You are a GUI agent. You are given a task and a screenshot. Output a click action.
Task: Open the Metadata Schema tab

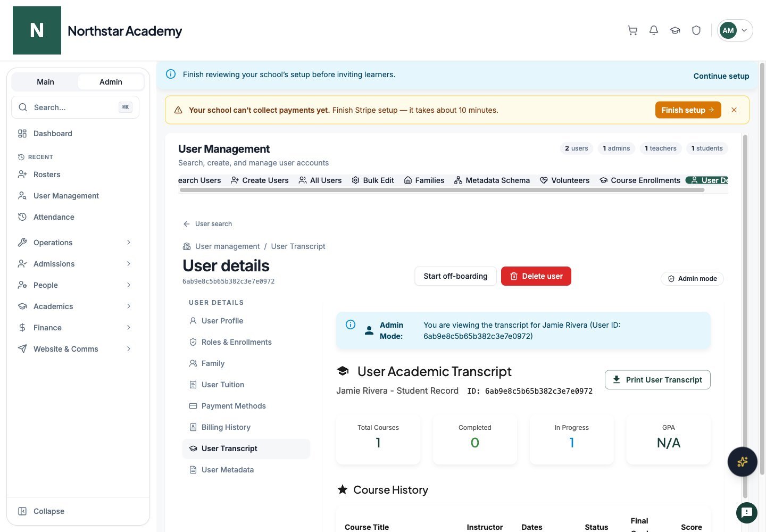[x=492, y=180]
